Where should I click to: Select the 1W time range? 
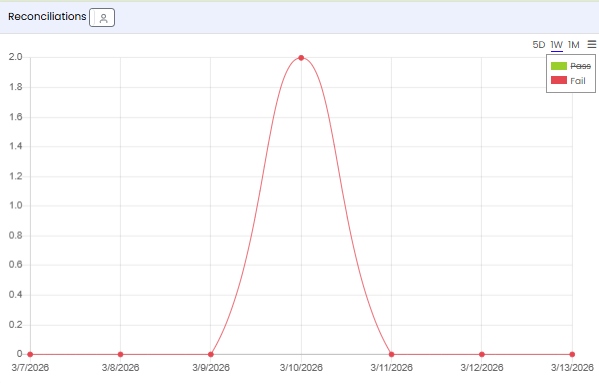[x=557, y=45]
